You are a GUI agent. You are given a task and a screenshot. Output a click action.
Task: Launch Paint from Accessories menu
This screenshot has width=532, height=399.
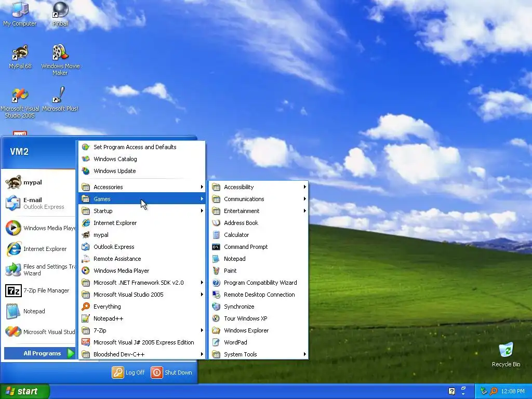(x=259, y=271)
